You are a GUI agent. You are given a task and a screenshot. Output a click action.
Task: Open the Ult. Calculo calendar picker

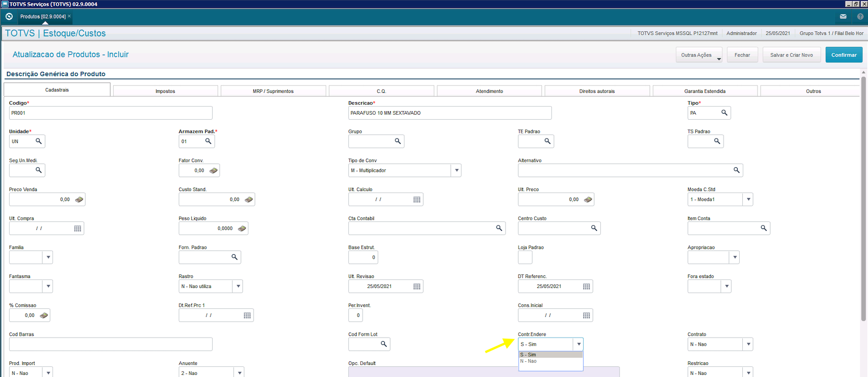[x=417, y=200]
